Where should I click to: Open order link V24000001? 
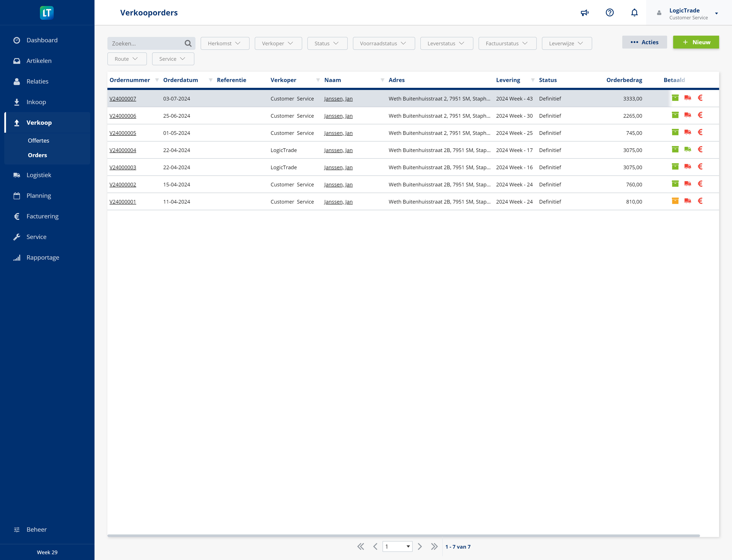[x=123, y=202]
